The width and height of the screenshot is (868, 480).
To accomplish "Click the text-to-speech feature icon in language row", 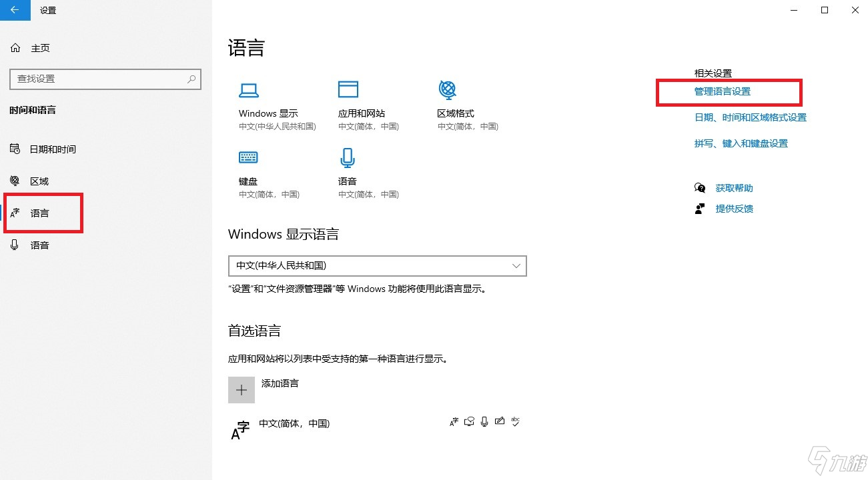I will pos(470,421).
